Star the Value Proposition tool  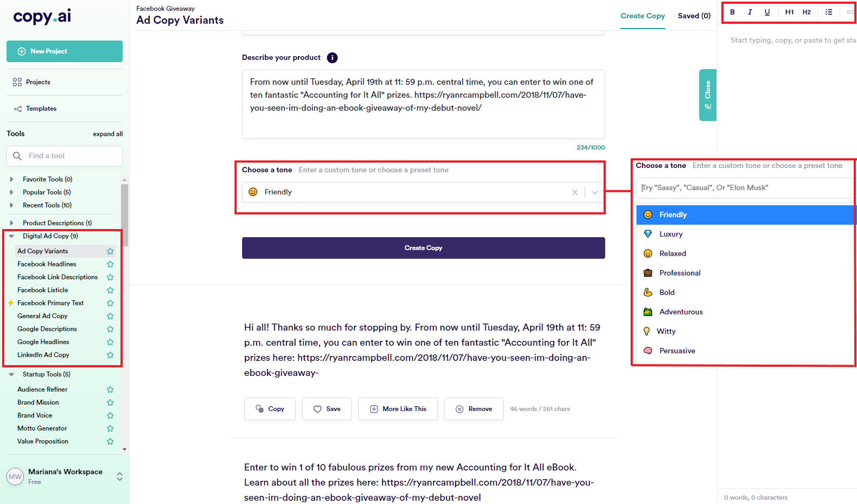point(110,441)
